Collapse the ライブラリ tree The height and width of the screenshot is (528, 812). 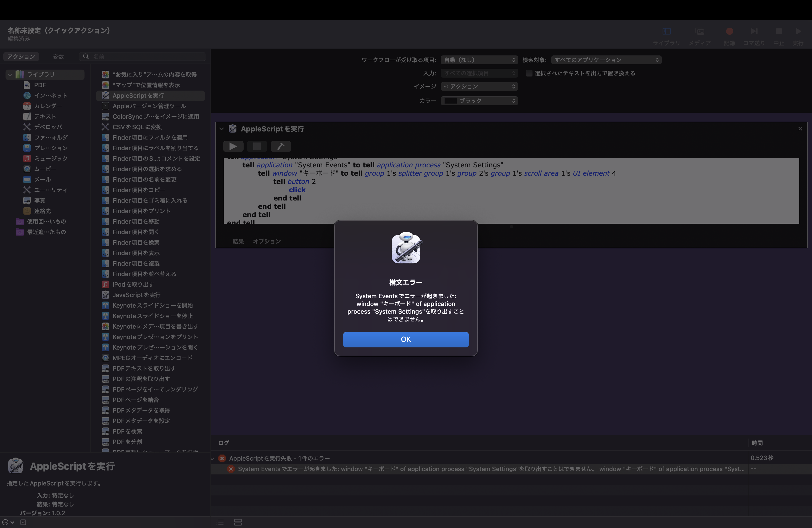(10, 74)
